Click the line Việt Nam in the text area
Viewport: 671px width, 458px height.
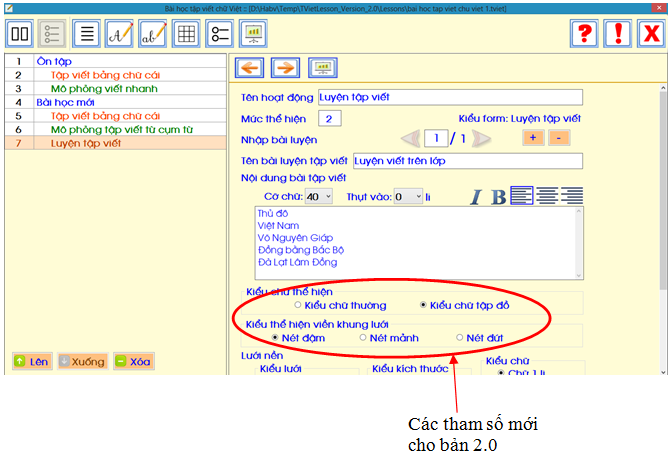coord(278,226)
